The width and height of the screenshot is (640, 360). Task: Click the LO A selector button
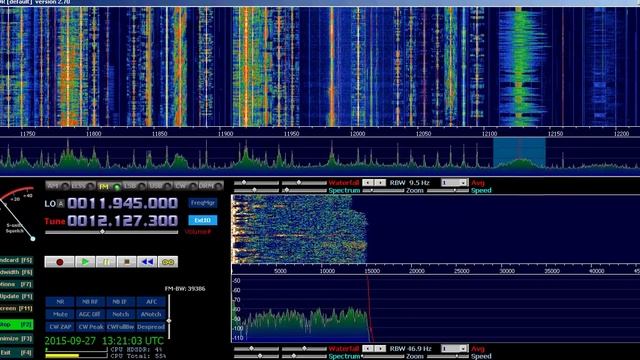pyautogui.click(x=60, y=203)
